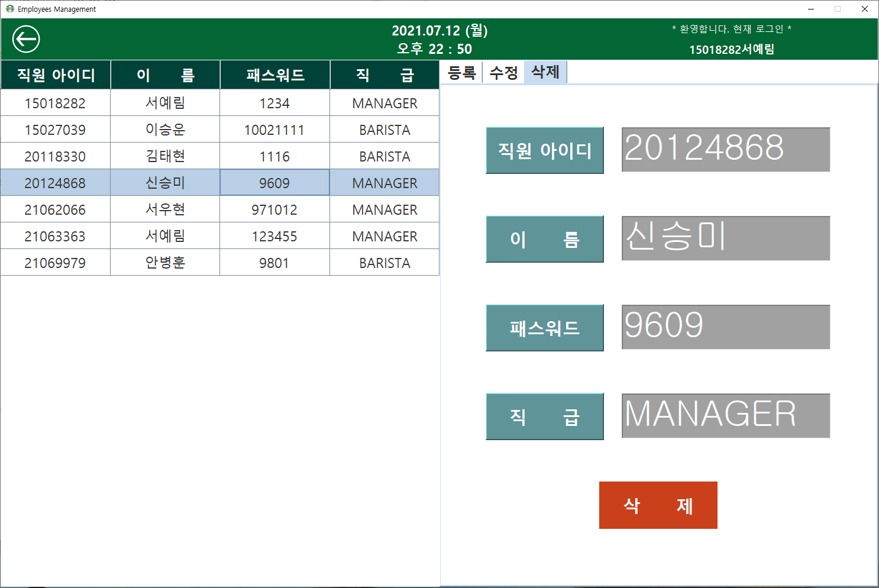Click password cell 123455

[275, 236]
